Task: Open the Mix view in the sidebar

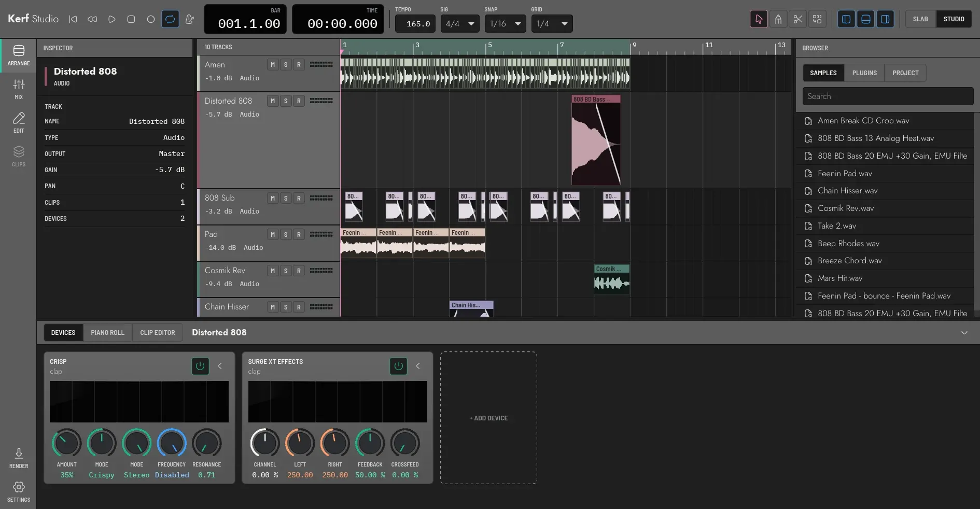Action: click(x=19, y=89)
